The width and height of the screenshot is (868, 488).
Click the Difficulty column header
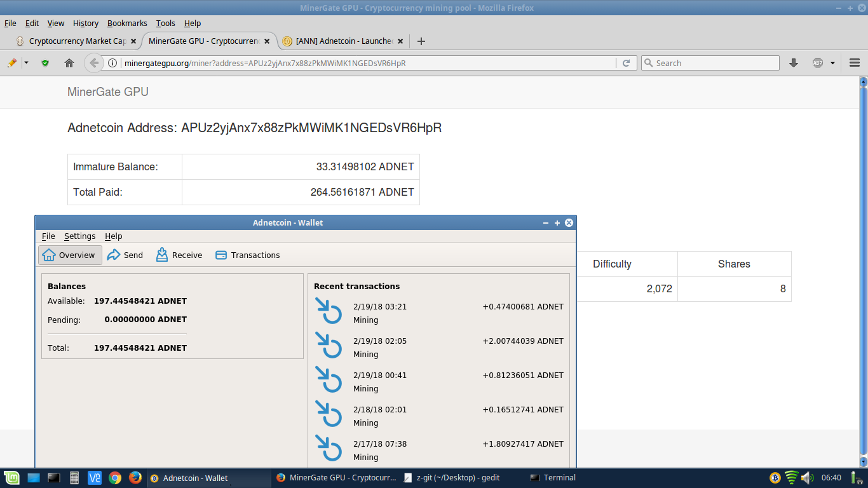point(612,264)
